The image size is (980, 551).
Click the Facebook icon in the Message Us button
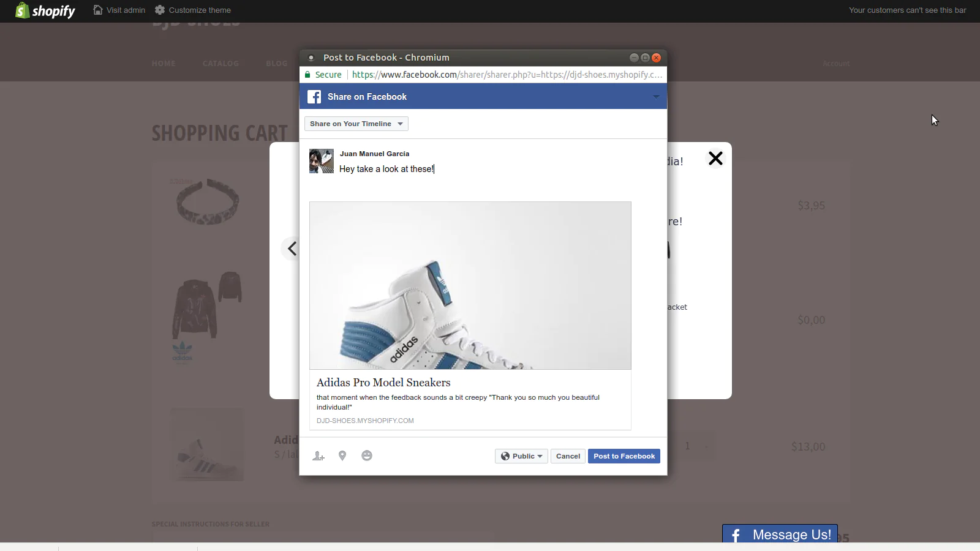736,535
